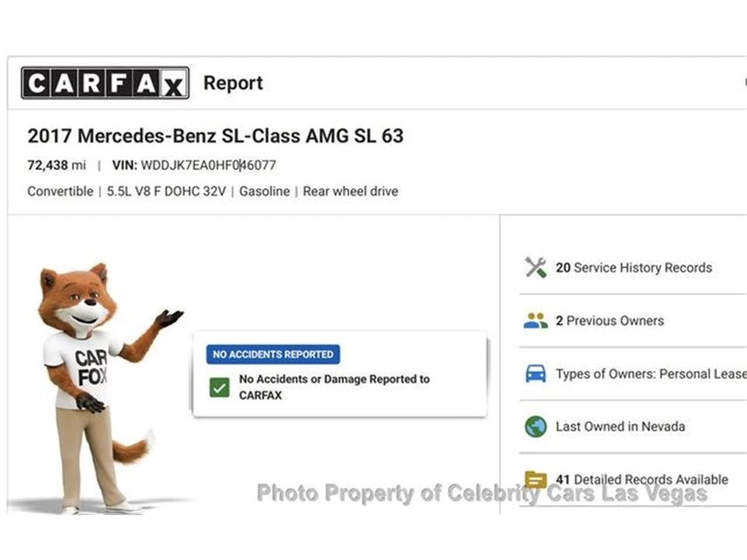747x560 pixels.
Task: Open 41 Detailed Records Available
Action: coord(642,479)
